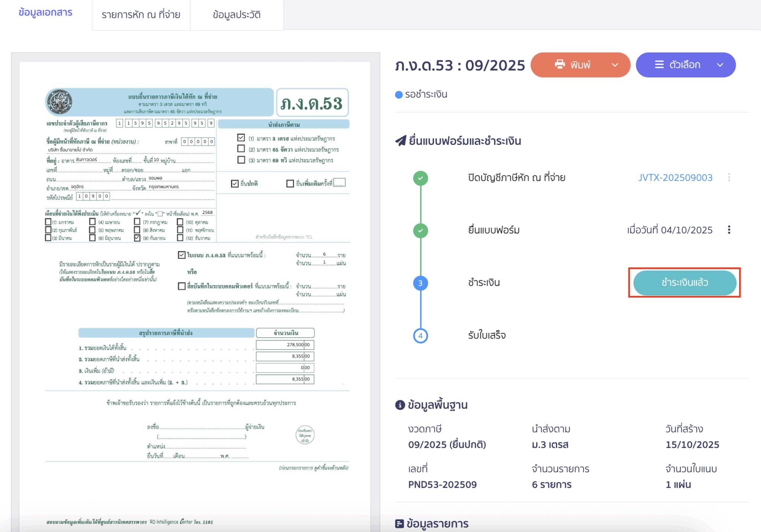Open the ข้อมูลประวัติ tab
Viewport: 761px width, 532px height.
(x=237, y=15)
